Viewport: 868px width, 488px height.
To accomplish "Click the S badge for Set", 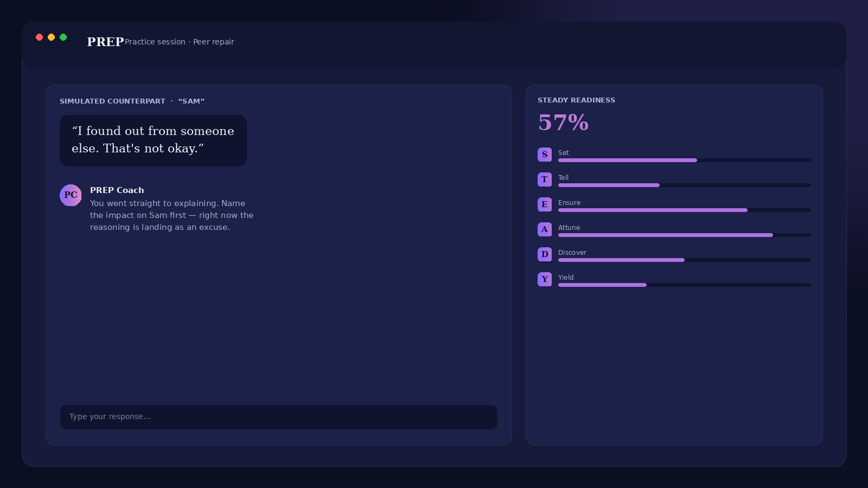I will (545, 155).
